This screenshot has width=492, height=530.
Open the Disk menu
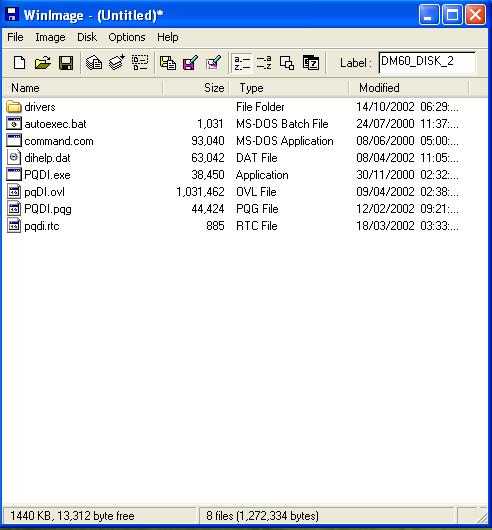(x=87, y=37)
